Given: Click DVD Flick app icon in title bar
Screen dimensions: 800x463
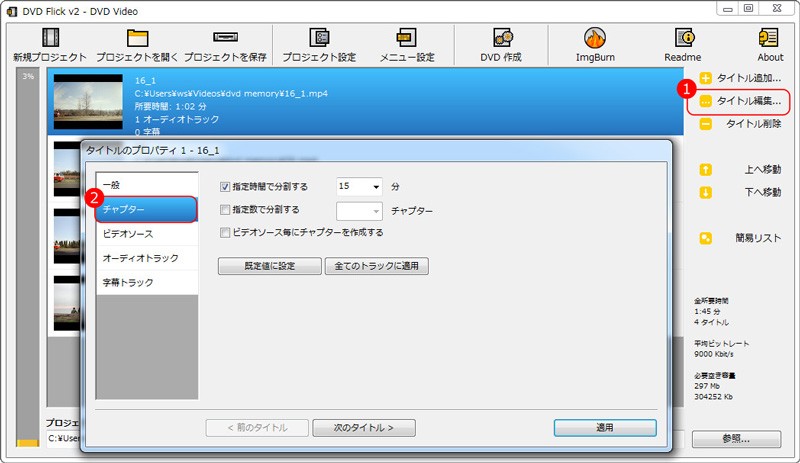Looking at the screenshot, I should point(11,11).
